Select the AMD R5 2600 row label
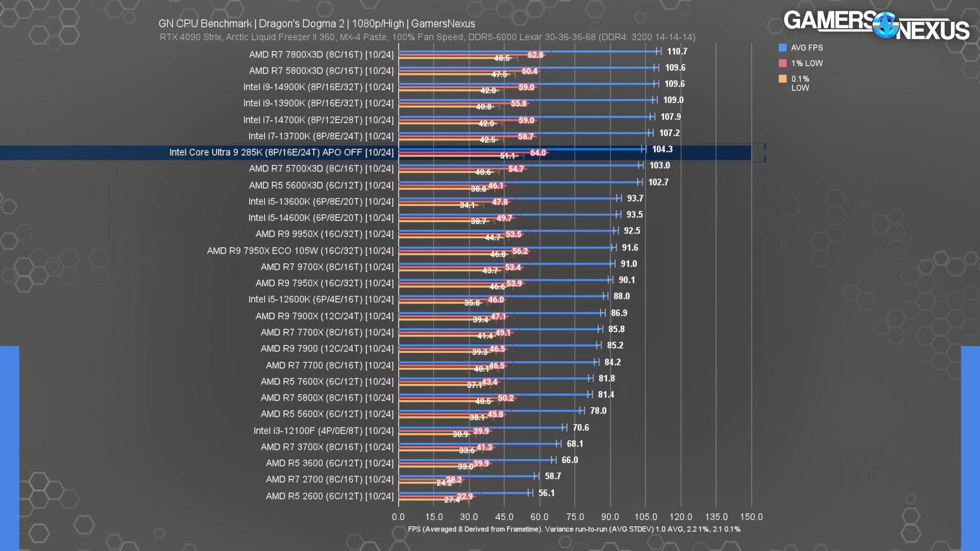Screen dimensions: 980x551 330,496
